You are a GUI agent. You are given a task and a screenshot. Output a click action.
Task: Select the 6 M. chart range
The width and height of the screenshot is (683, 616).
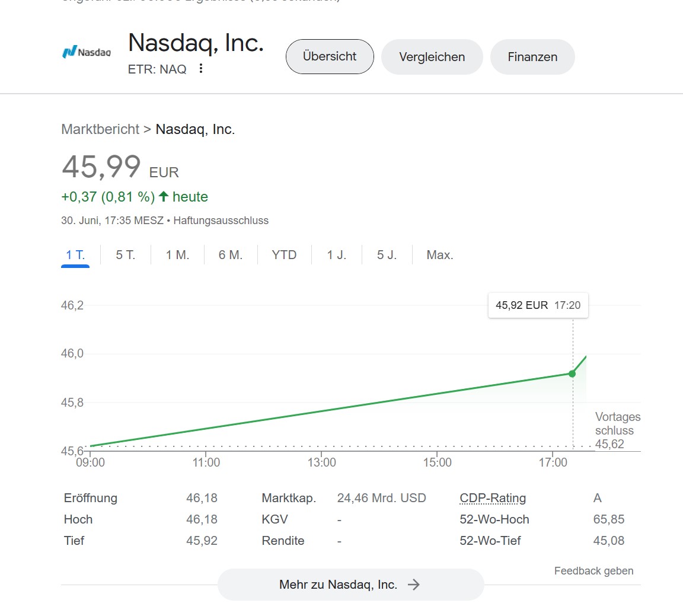click(231, 255)
